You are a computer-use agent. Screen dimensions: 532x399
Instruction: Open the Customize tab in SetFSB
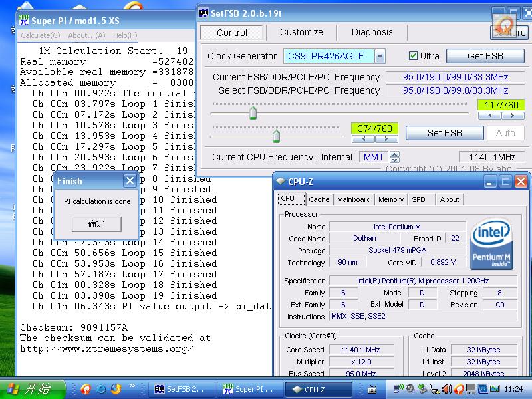[x=301, y=32]
